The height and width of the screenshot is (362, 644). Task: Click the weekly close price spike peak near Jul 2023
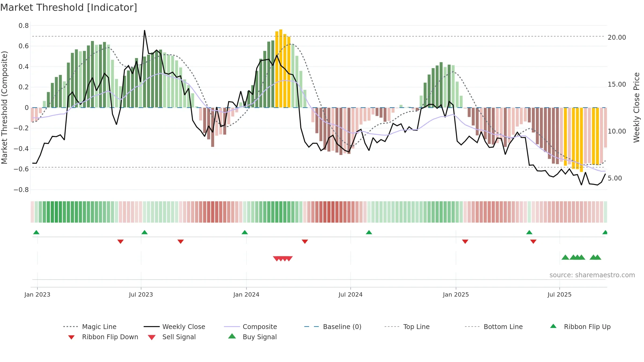coord(145,31)
